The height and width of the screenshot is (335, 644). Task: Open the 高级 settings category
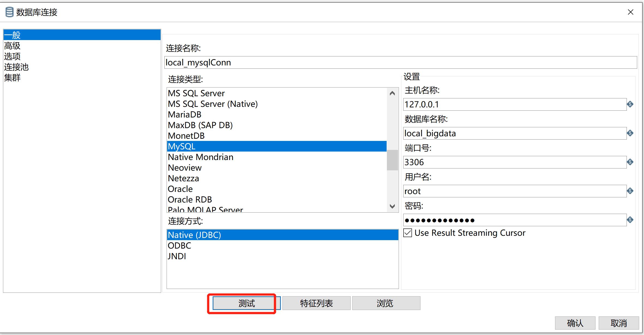pos(82,46)
